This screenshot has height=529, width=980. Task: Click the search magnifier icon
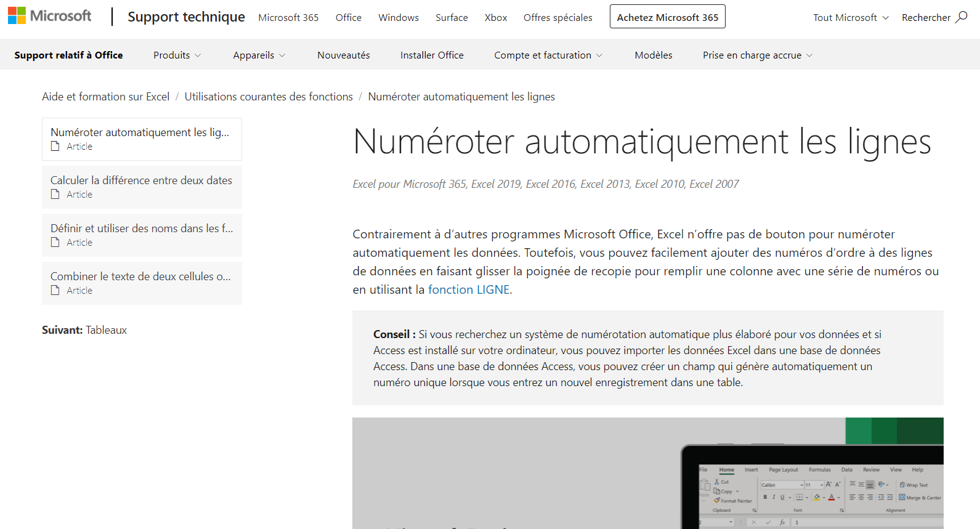pyautogui.click(x=962, y=17)
